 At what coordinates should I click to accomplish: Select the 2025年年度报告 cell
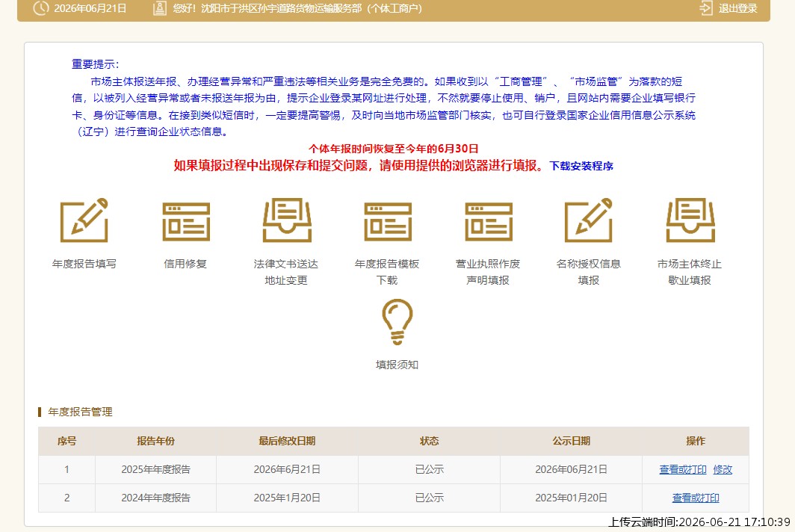pos(155,470)
